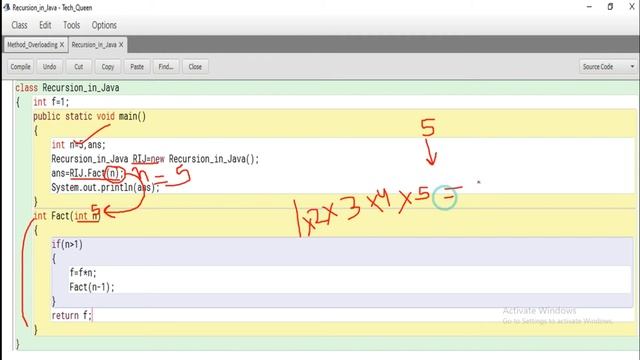Click the 'System.out.println(ans);' line
Viewport: 640px width, 360px height.
(105, 187)
